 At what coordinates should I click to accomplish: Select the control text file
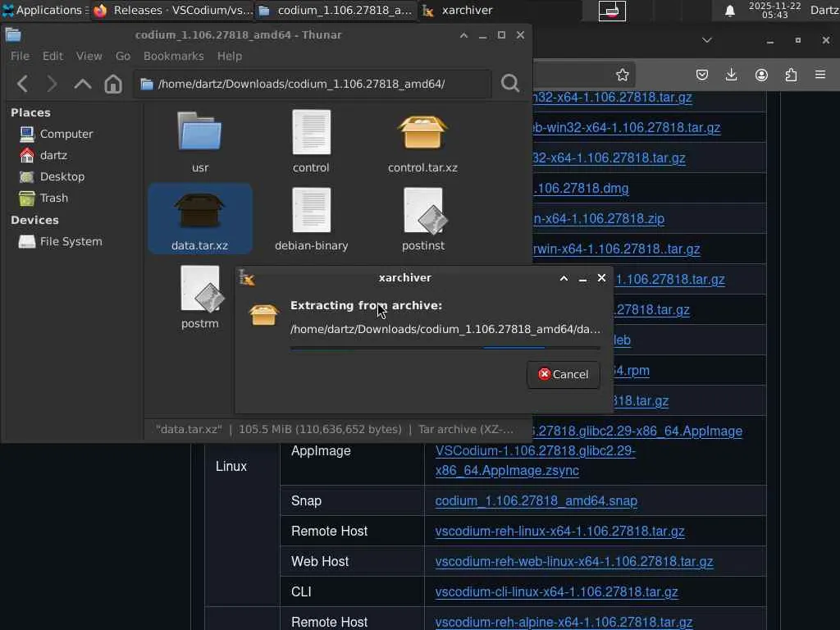click(x=311, y=141)
